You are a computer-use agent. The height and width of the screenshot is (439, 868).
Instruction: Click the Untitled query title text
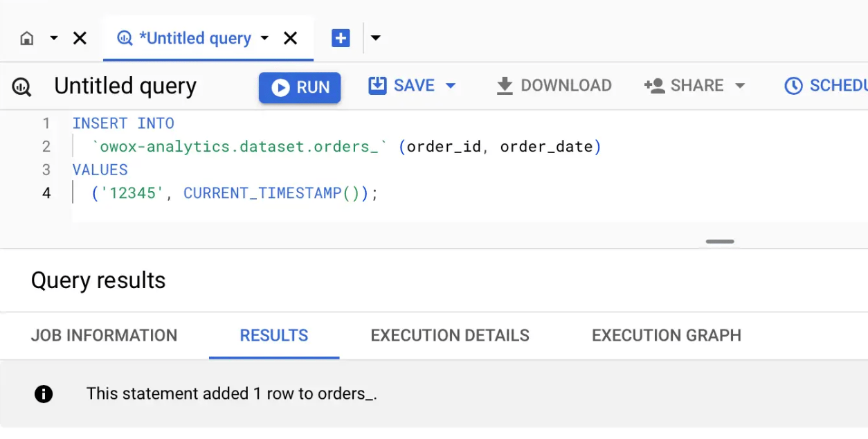(125, 86)
